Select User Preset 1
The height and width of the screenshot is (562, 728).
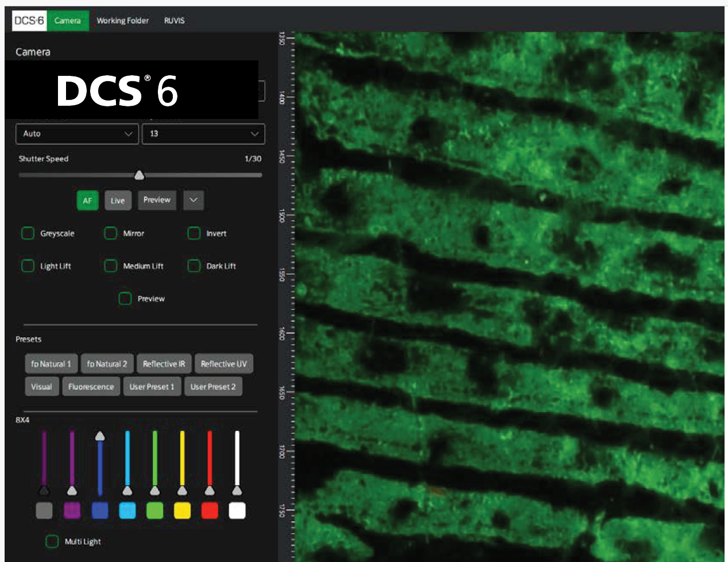[x=152, y=387]
